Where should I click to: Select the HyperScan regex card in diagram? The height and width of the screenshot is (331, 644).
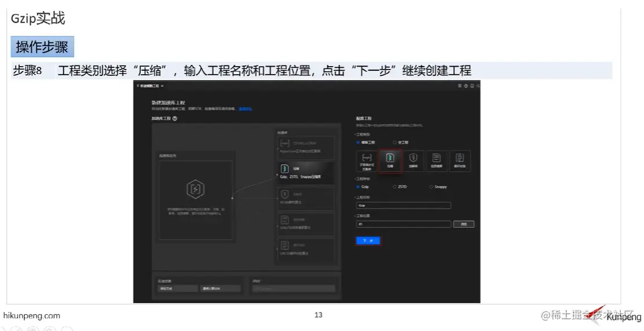point(306,147)
